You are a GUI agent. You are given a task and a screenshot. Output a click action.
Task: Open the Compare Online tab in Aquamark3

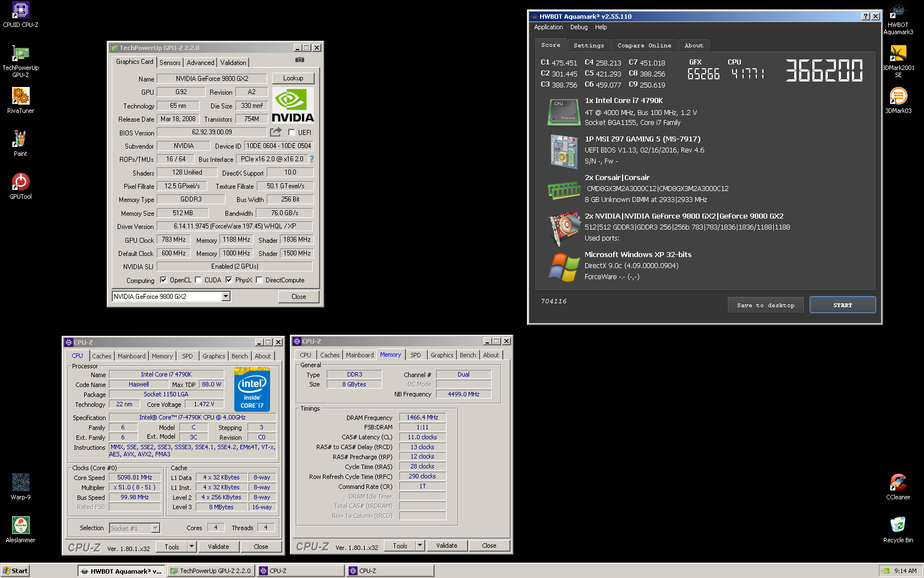click(644, 45)
